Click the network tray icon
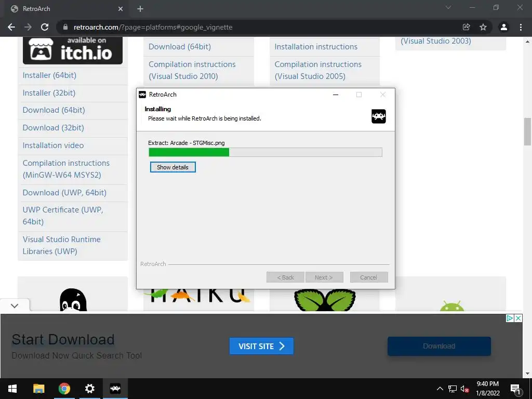 point(453,389)
